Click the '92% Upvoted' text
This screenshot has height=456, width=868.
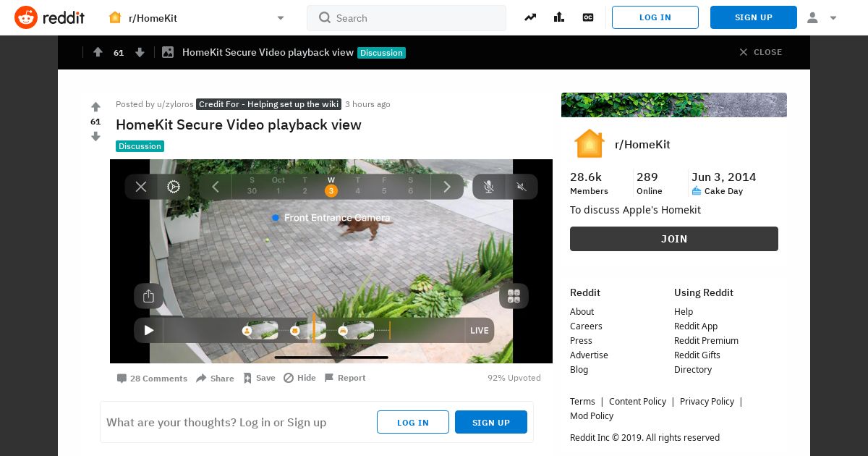pos(514,378)
